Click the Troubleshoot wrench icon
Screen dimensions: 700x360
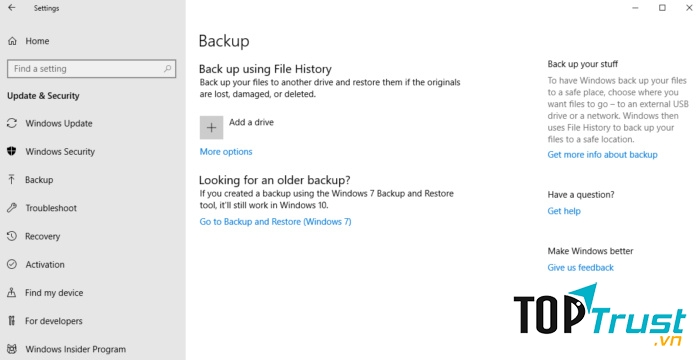[x=12, y=208]
